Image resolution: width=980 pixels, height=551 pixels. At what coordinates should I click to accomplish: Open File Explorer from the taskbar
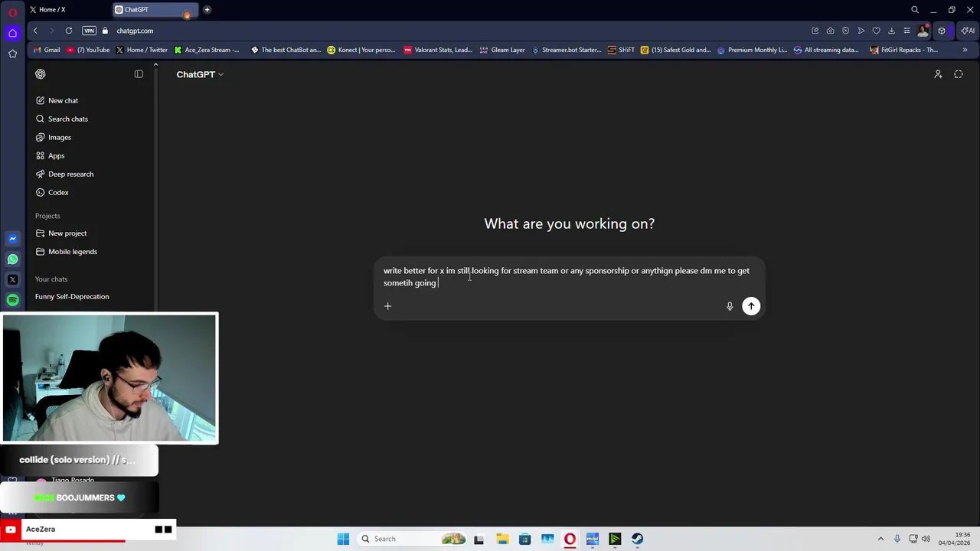(x=501, y=539)
